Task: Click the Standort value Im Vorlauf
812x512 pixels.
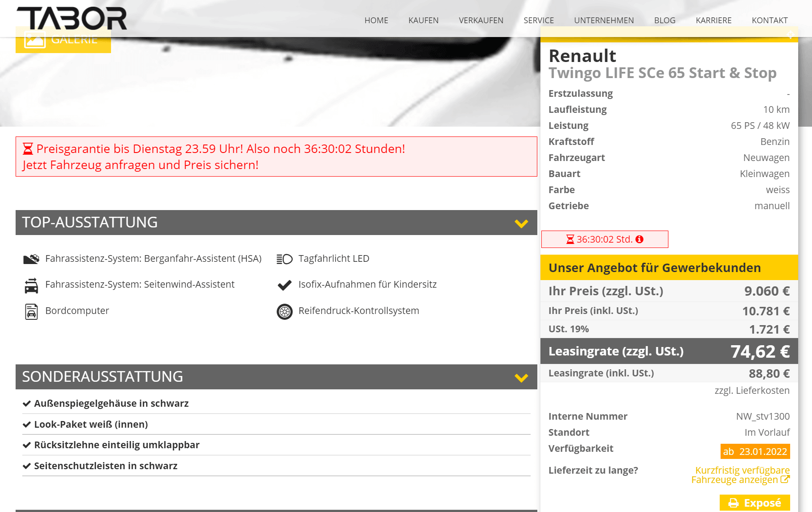Action: 767,433
